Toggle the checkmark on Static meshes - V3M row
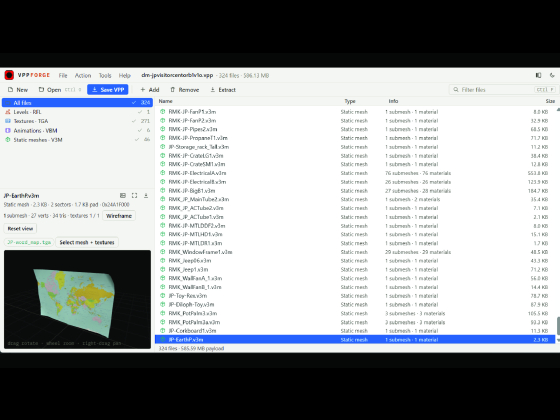560x420 pixels. click(x=136, y=140)
